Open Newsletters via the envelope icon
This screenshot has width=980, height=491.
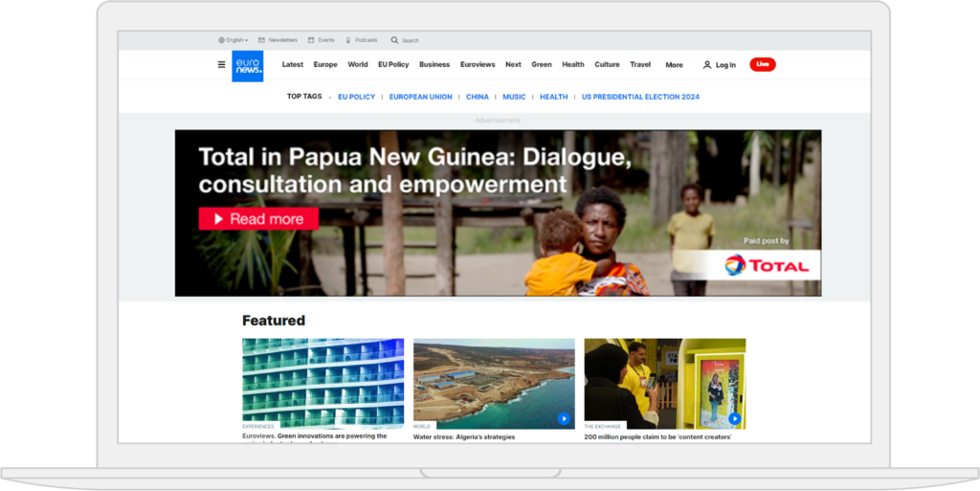(x=261, y=40)
